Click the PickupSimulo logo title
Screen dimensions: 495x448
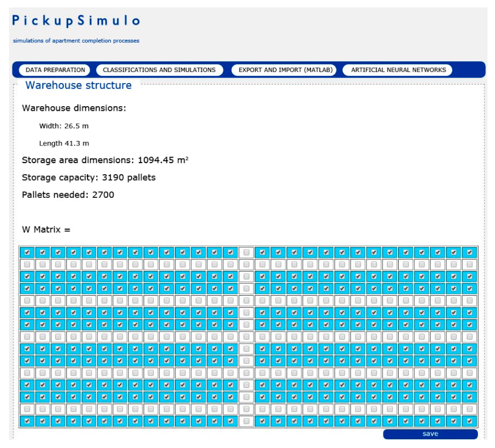[76, 21]
